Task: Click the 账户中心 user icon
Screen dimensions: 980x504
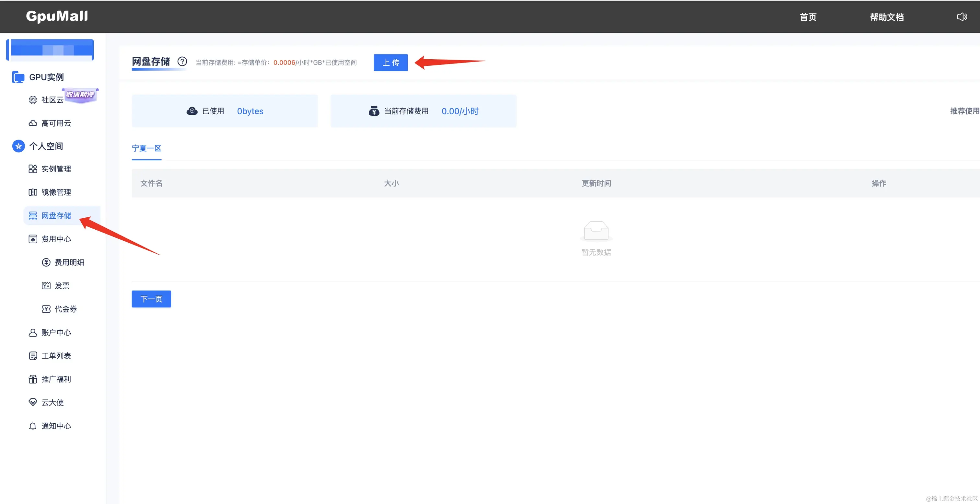Action: click(x=33, y=332)
